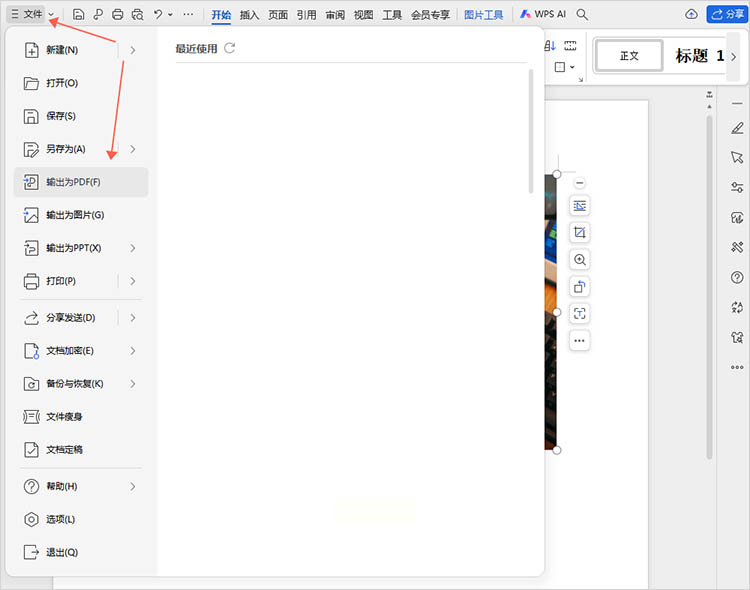Viewport: 750px width, 590px height.
Task: Click the pen icon in right sidebar
Action: click(x=737, y=128)
